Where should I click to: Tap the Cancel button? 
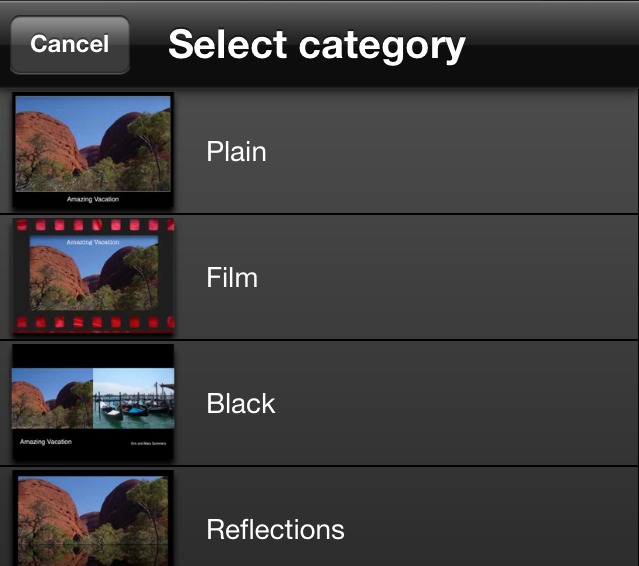tap(70, 44)
